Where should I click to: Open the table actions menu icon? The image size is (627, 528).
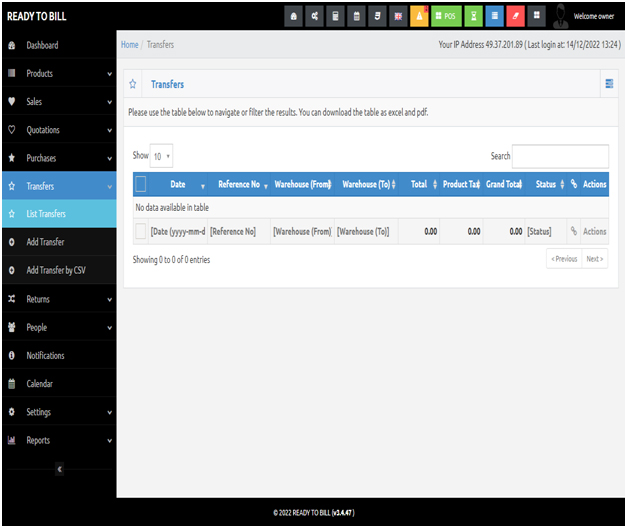tap(609, 84)
